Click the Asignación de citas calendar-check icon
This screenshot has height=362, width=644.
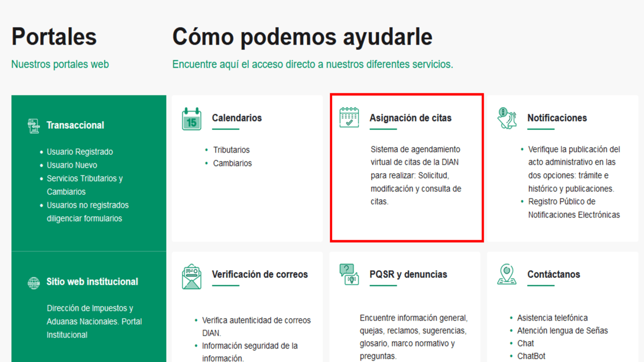pos(349,117)
